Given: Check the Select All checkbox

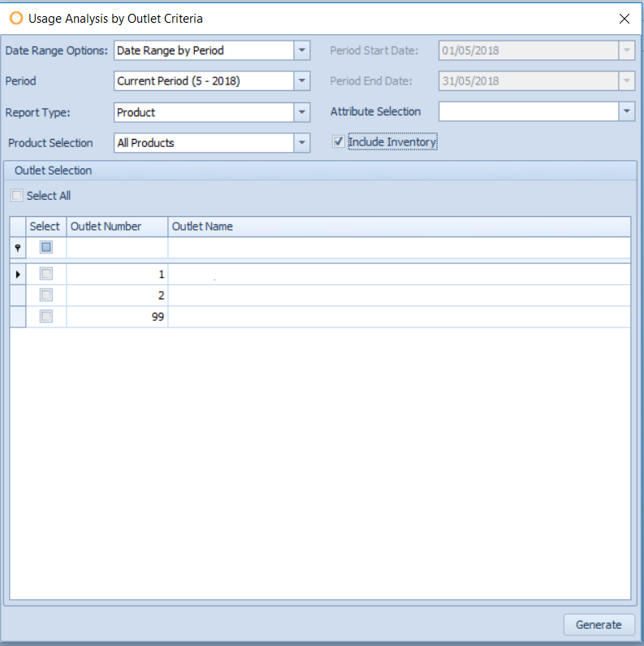Looking at the screenshot, I should point(17,196).
